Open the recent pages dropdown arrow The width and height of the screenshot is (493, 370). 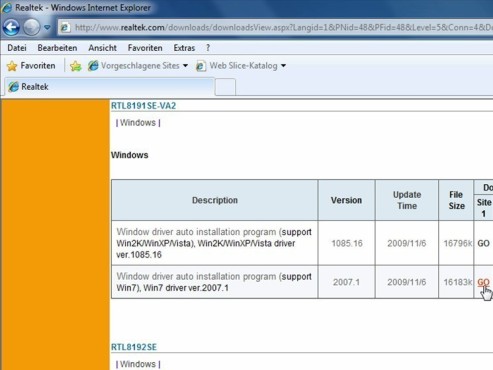tap(47, 27)
